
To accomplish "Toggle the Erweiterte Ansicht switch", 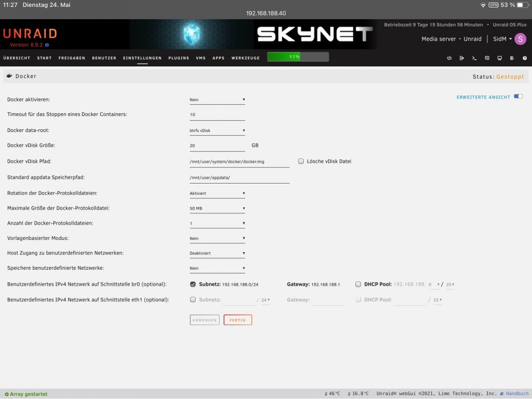I will pos(518,96).
